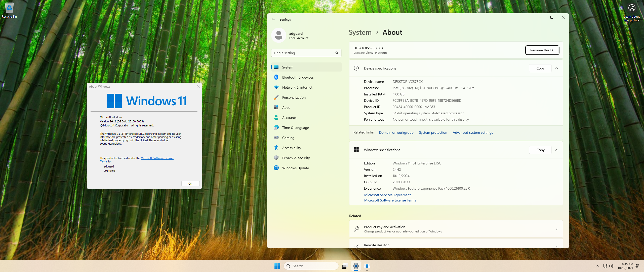644x272 pixels.
Task: Open the Gaming controller icon
Action: click(x=276, y=138)
